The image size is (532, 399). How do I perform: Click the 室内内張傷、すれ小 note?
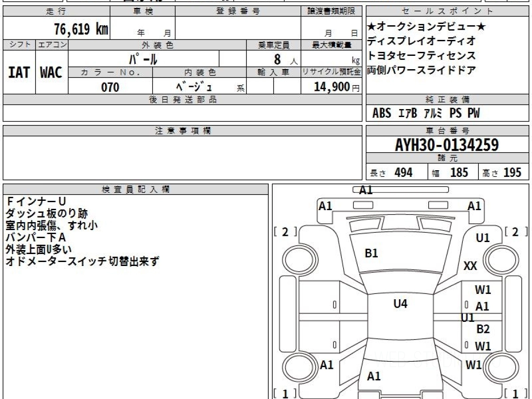52,226
